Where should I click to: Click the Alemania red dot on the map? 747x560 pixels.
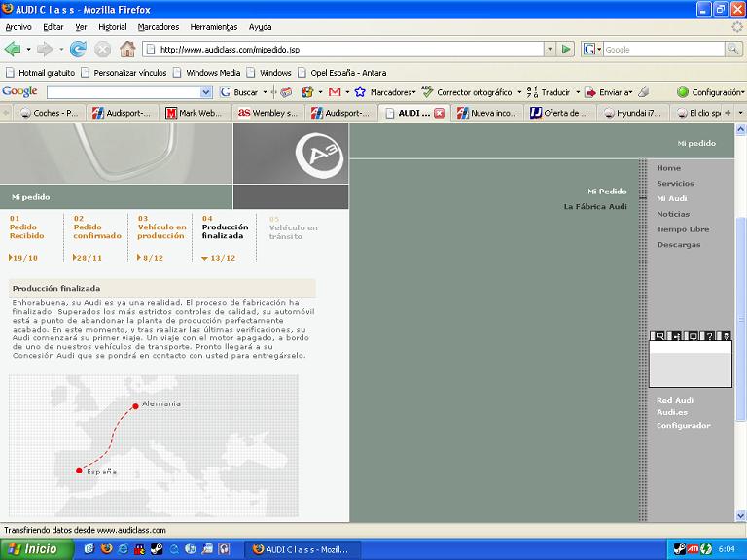135,406
